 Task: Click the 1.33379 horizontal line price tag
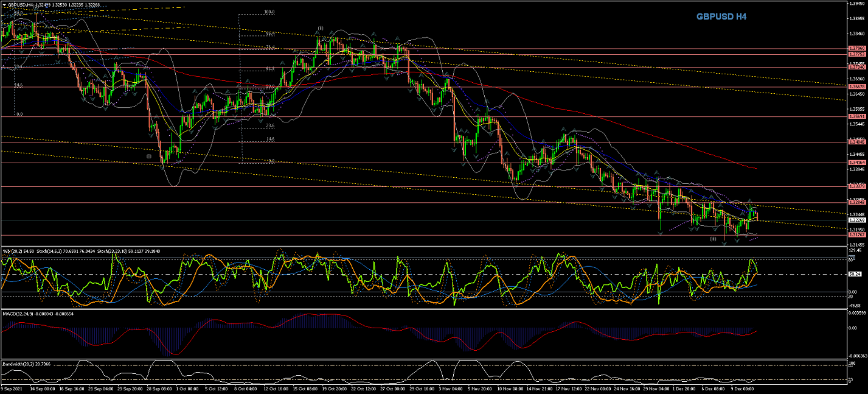pos(856,186)
